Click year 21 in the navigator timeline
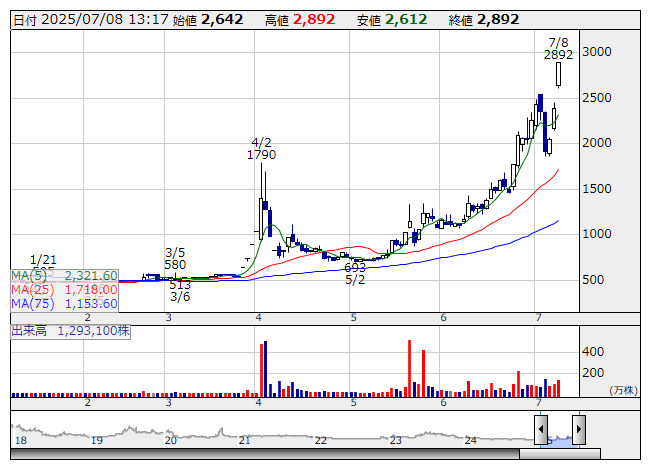The image size is (653, 470). [x=245, y=440]
